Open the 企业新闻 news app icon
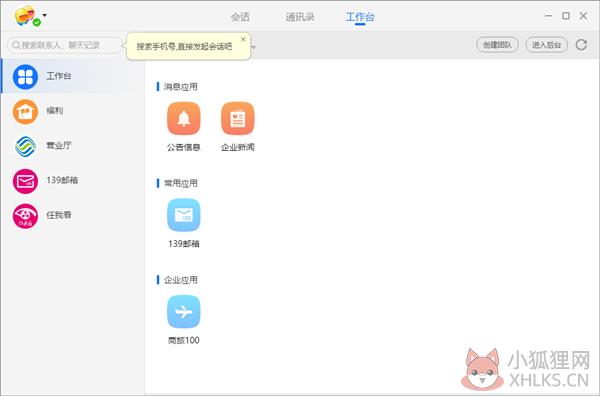The image size is (600, 396). [238, 118]
